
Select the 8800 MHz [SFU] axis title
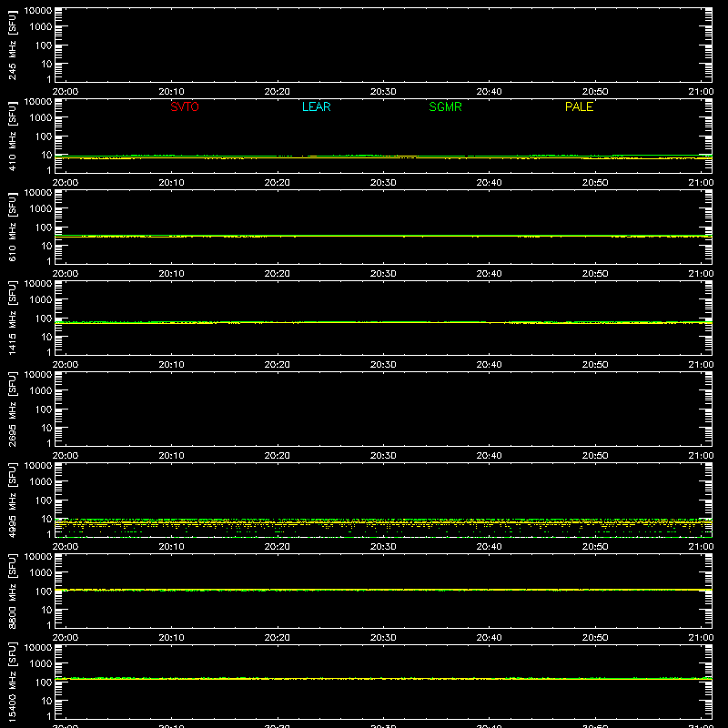[x=12, y=591]
